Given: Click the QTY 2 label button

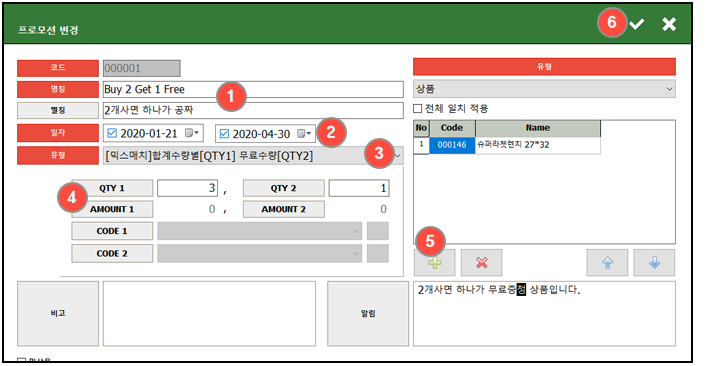Looking at the screenshot, I should [x=284, y=188].
